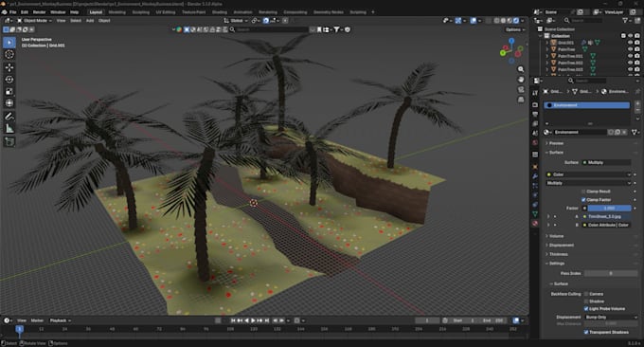Choose the Measure ruler tool
Image resolution: width=644 pixels, height=347 pixels.
(x=9, y=129)
